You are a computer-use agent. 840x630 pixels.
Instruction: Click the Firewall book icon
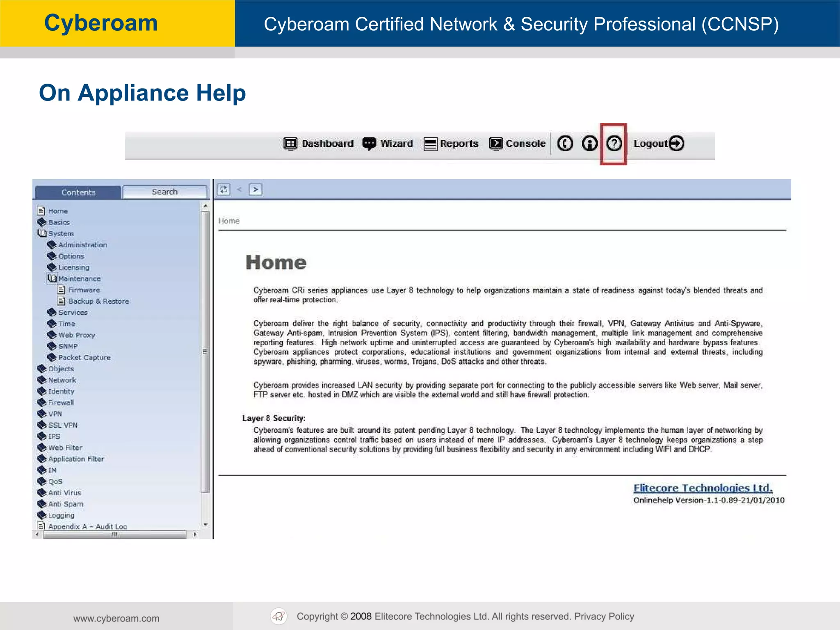42,403
